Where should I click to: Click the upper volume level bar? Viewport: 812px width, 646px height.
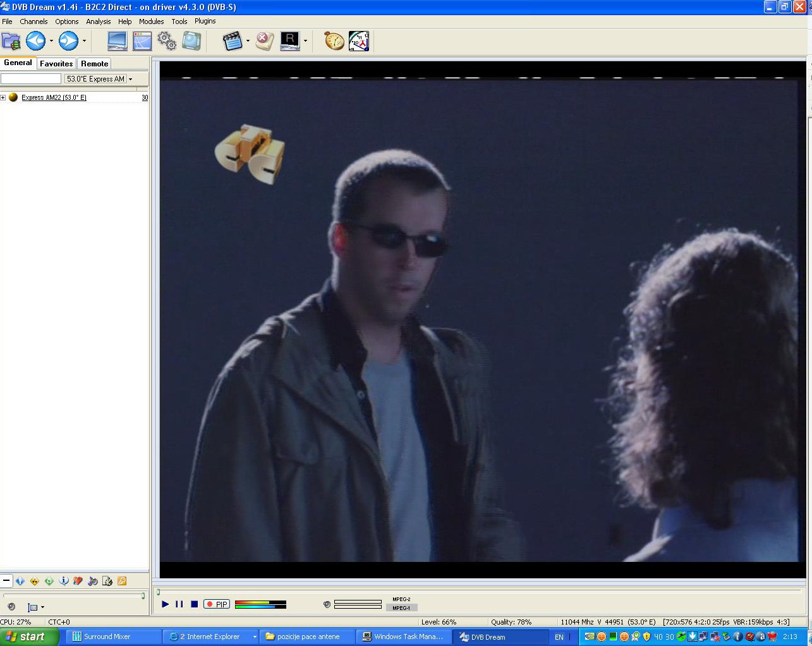click(x=358, y=602)
